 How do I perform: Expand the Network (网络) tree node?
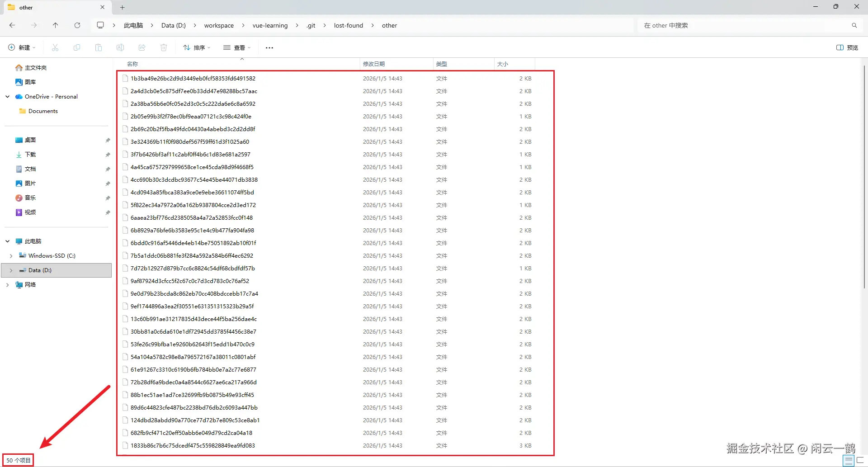[8, 285]
